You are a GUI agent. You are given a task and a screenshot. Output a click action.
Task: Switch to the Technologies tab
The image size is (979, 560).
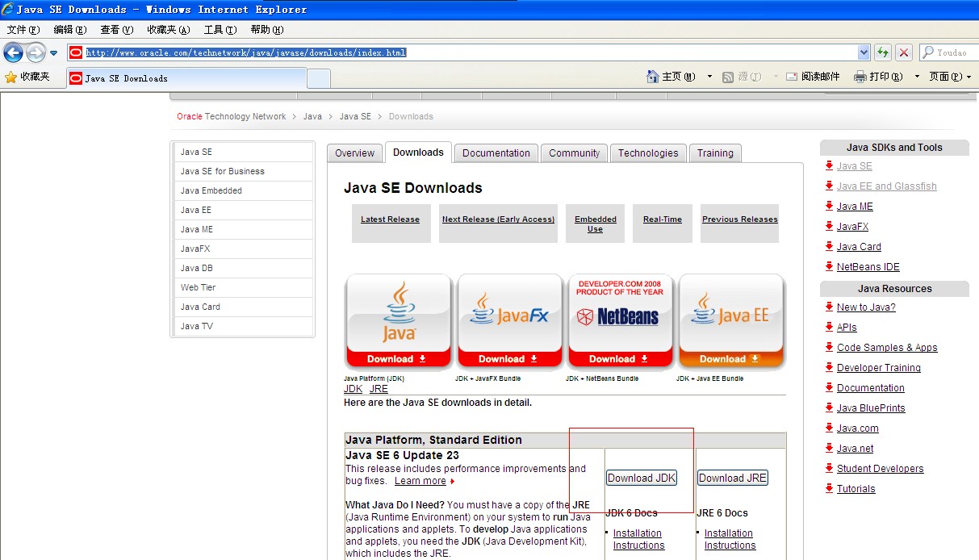coord(649,153)
